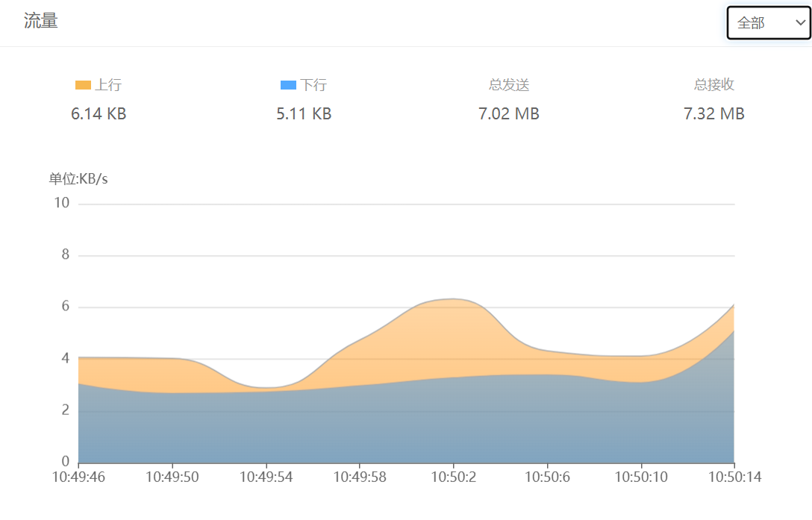Viewport: 812px width, 520px height.
Task: Click the 7.32 MB total received value
Action: tap(714, 114)
